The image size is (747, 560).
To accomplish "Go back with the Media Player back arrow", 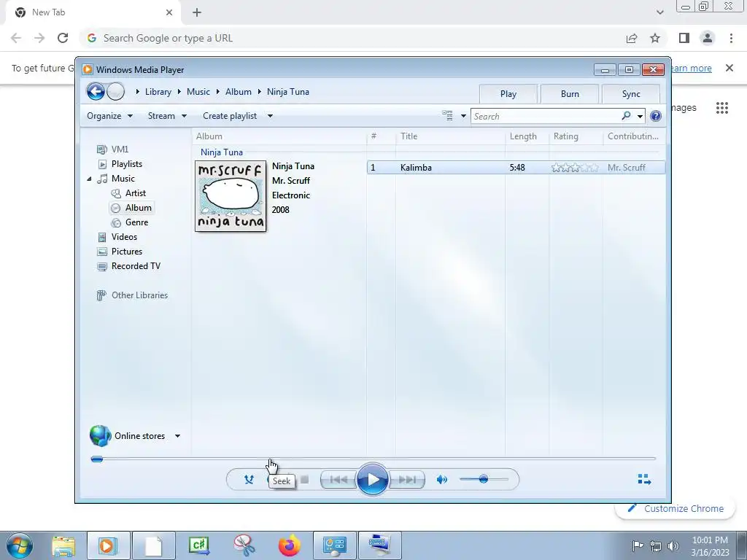I will coord(96,91).
